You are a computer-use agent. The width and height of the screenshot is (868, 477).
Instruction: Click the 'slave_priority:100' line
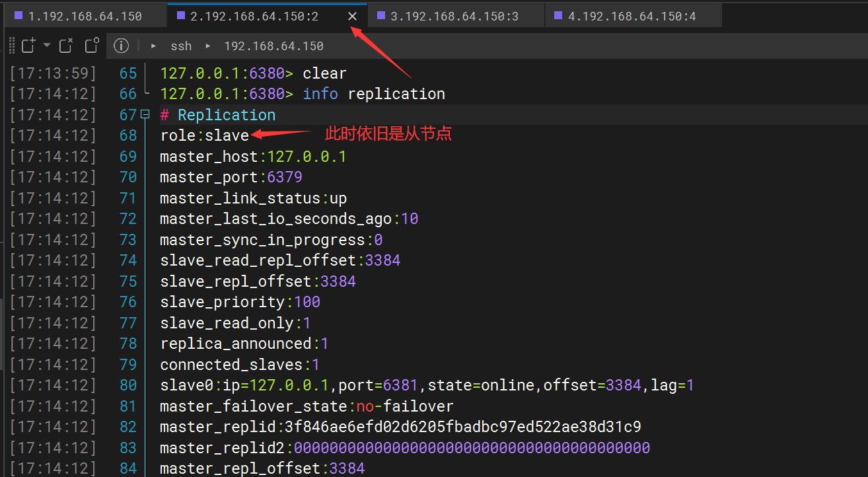[240, 302]
